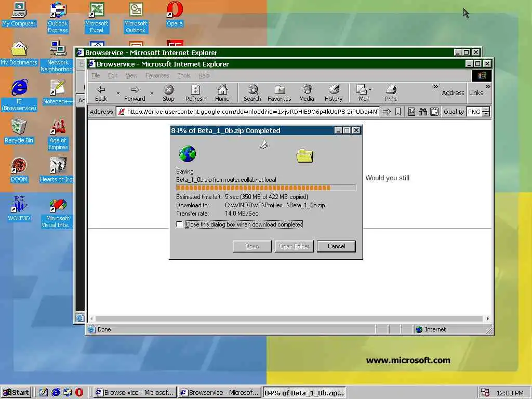532x399 pixels.
Task: Select the Notepad++ desktop shortcut
Action: click(x=58, y=92)
